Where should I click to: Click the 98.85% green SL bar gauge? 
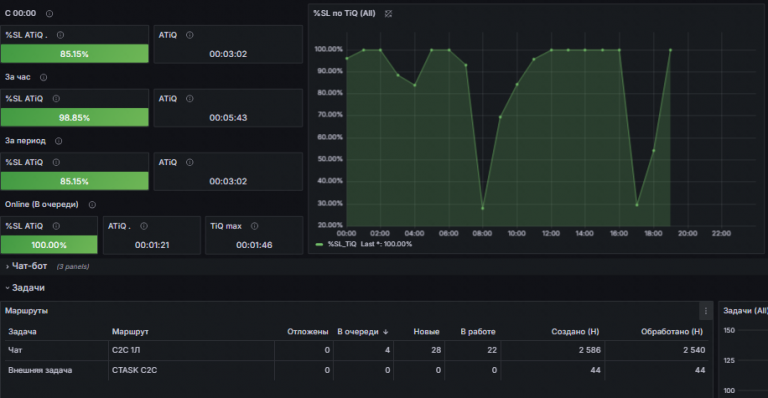tap(74, 117)
